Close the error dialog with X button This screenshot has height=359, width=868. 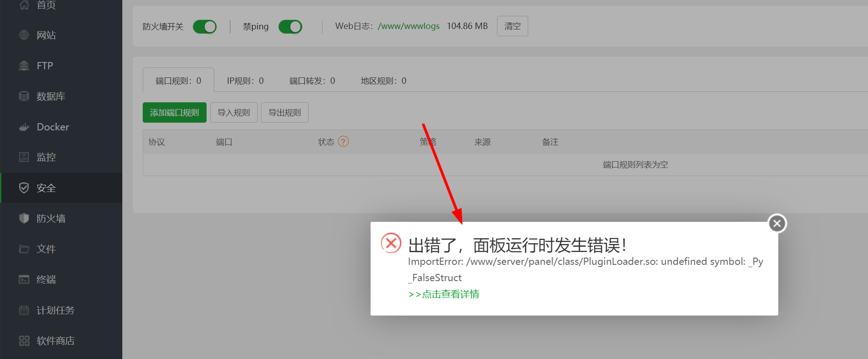(x=777, y=223)
